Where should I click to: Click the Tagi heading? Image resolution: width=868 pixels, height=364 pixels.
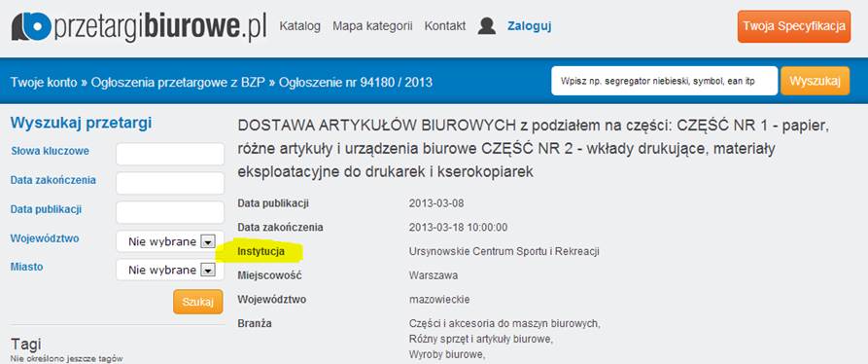[26, 345]
